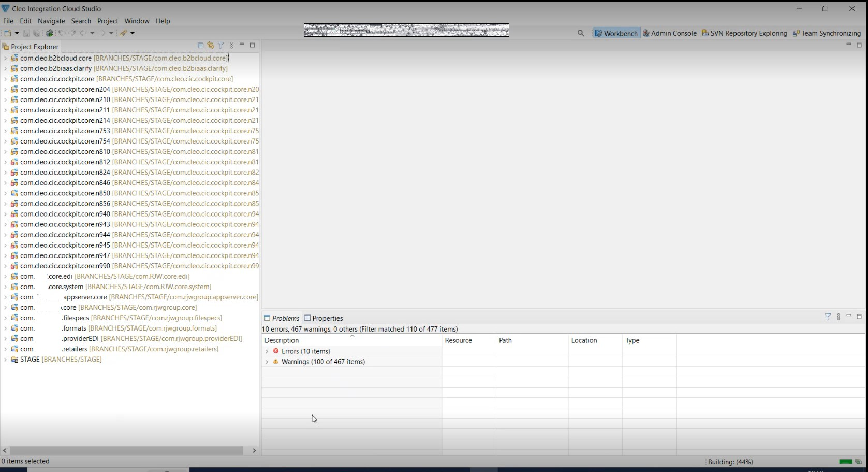The width and height of the screenshot is (868, 472).
Task: Click the Redo arrow toolbar icon
Action: [72, 33]
